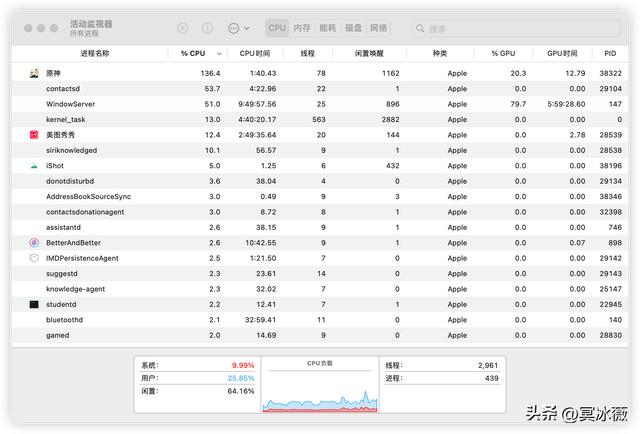The height and width of the screenshot is (434, 640).
Task: Click WindowServer GPU value 79.7
Action: coord(518,104)
